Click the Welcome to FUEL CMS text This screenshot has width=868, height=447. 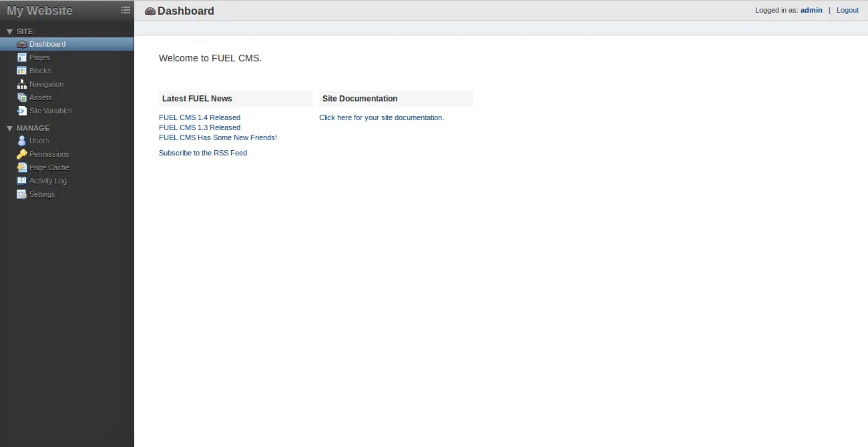tap(210, 58)
